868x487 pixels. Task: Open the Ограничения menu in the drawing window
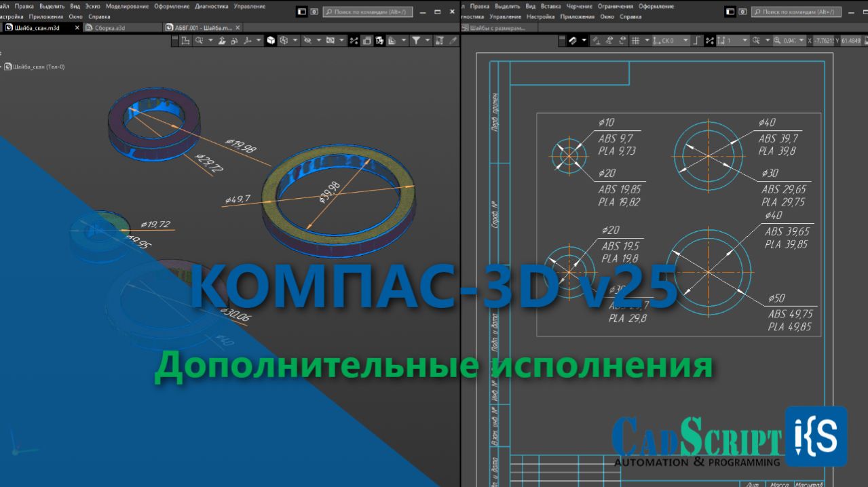coord(616,6)
